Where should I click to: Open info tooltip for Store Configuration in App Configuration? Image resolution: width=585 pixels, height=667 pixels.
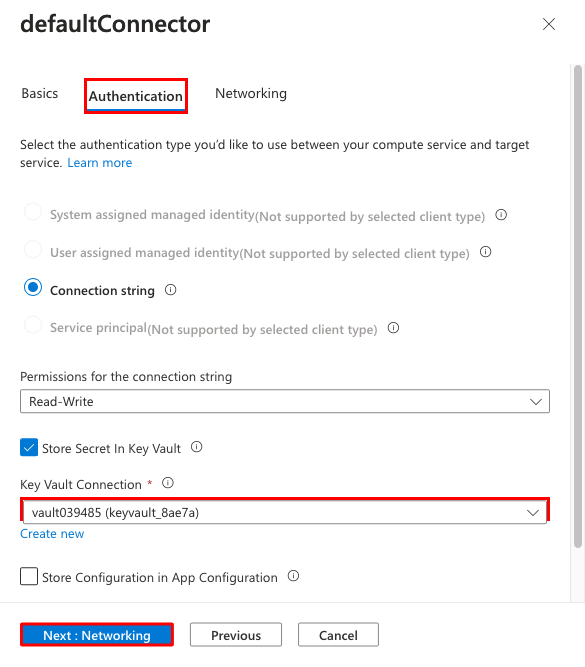pos(294,576)
